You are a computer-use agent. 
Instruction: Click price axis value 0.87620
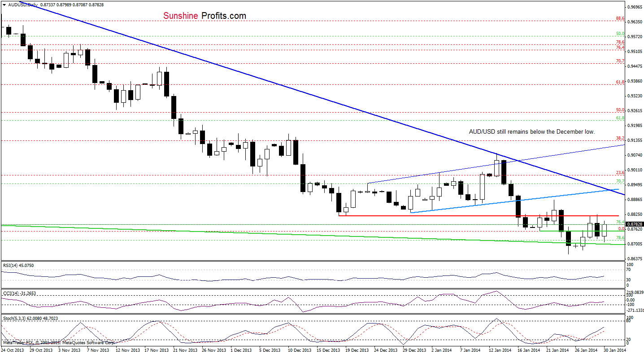point(635,229)
